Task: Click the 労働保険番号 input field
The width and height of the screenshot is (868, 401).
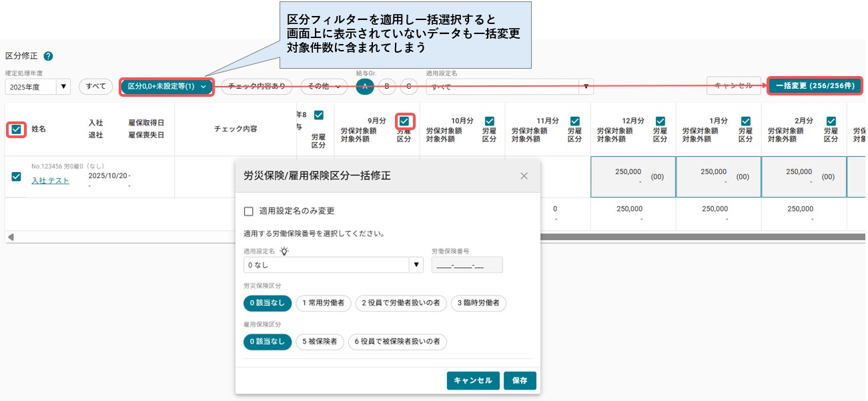Action: (x=467, y=265)
